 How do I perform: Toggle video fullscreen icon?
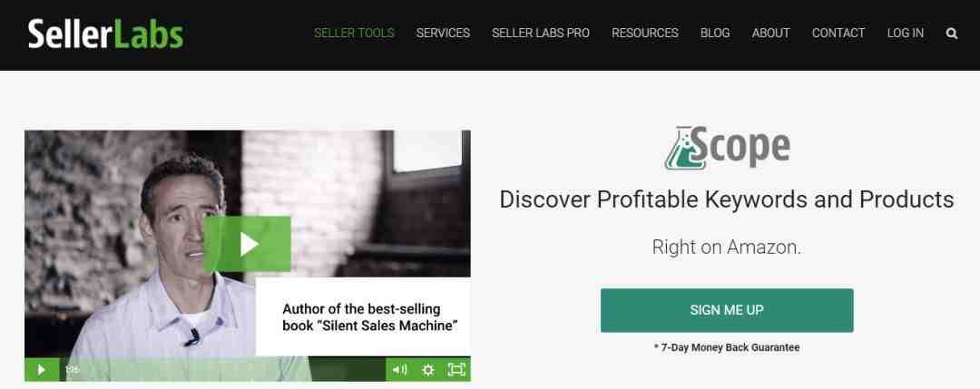[456, 370]
